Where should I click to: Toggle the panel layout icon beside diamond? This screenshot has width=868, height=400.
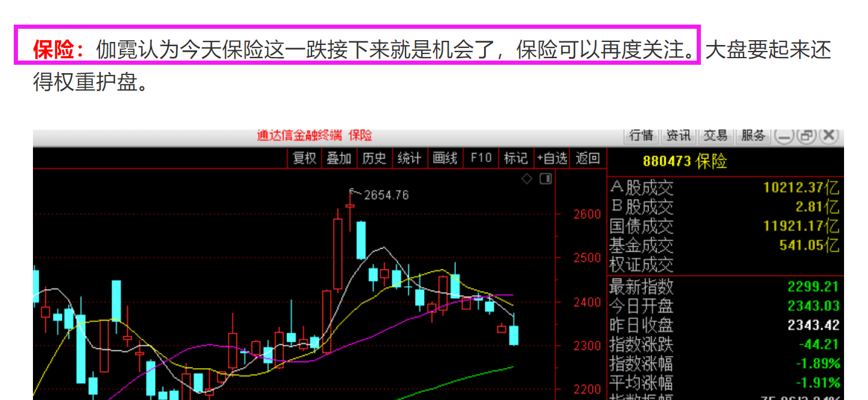(x=545, y=179)
